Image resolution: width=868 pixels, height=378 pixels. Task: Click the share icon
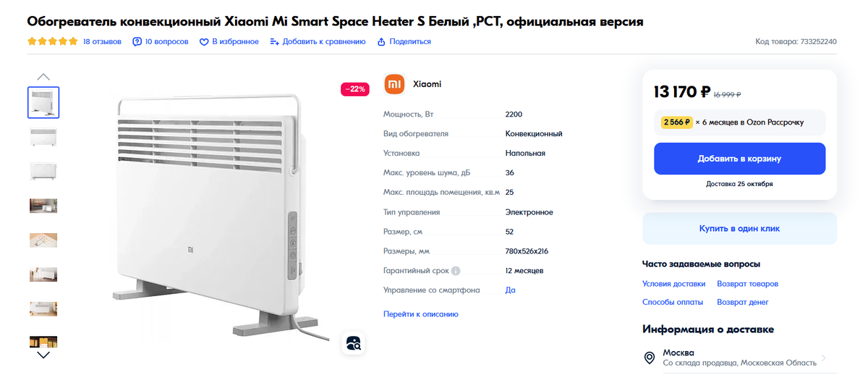click(x=381, y=42)
